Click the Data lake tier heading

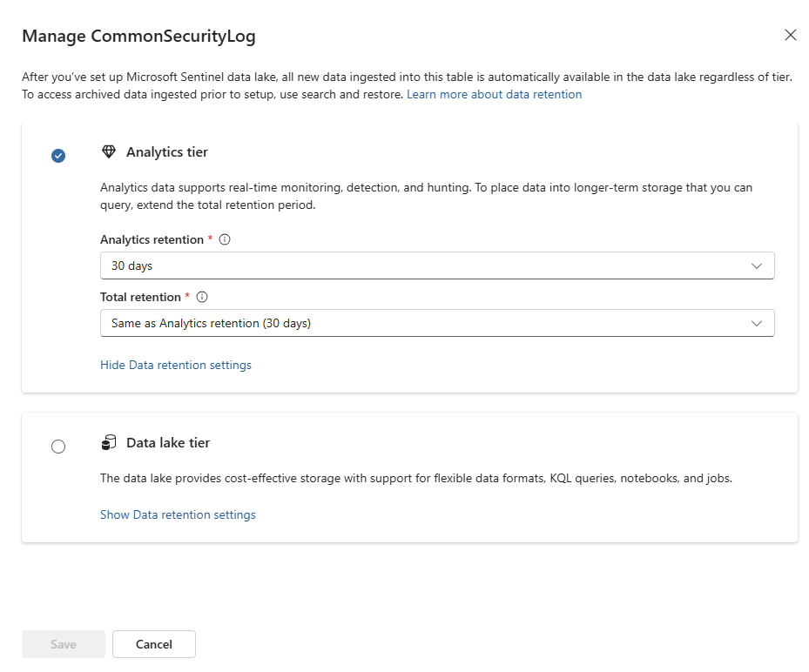click(x=168, y=443)
